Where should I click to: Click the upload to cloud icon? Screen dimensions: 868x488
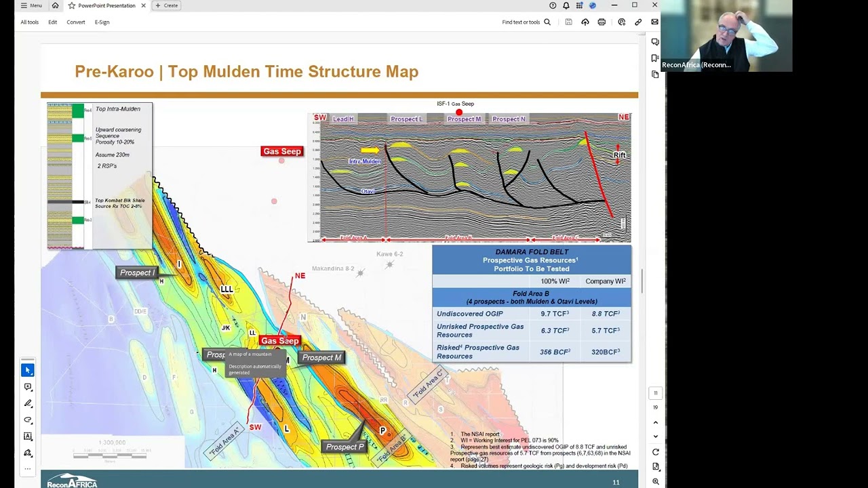point(585,22)
